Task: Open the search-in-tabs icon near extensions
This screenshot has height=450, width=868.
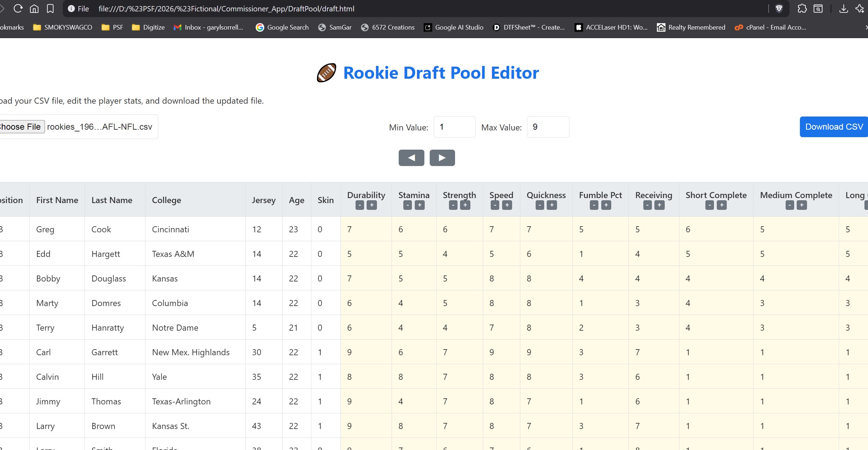Action: (x=818, y=9)
